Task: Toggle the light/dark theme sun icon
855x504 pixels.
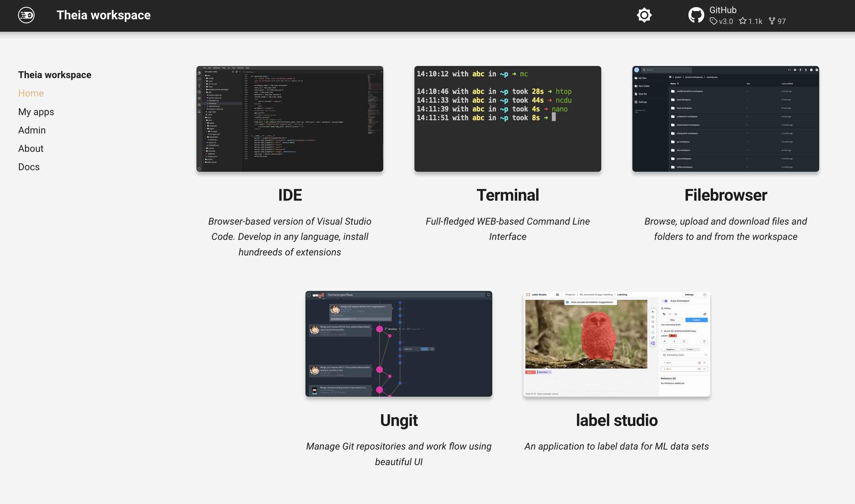Action: [x=644, y=15]
